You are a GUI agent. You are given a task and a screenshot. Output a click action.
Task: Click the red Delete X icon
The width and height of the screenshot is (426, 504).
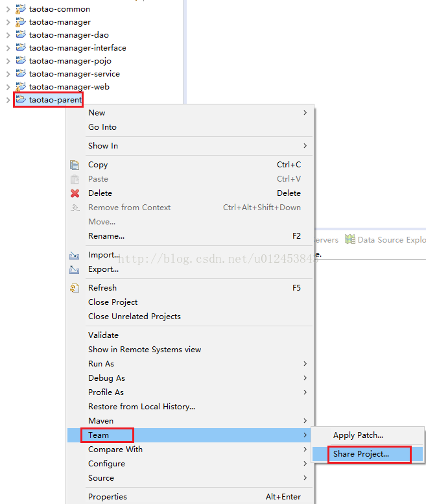click(75, 193)
